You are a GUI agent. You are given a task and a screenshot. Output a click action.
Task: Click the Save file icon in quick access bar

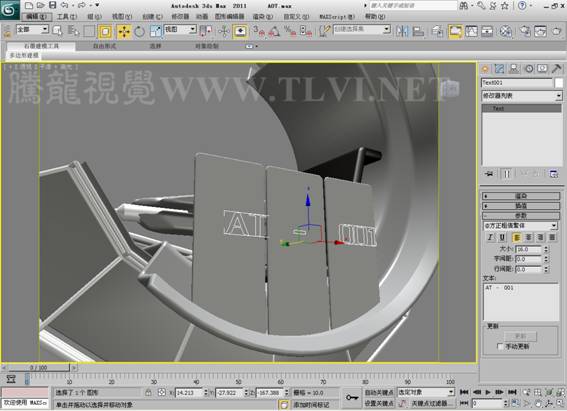point(53,5)
